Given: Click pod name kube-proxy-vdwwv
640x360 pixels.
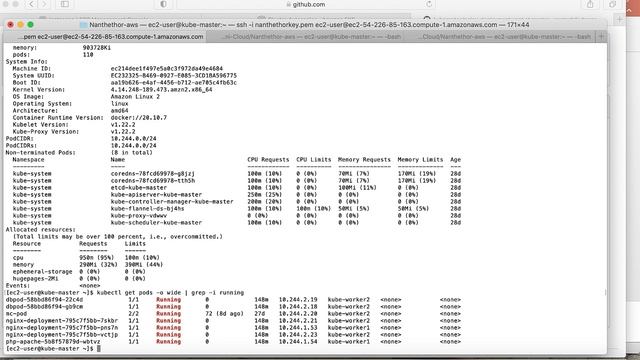Looking at the screenshot, I should (x=139, y=216).
